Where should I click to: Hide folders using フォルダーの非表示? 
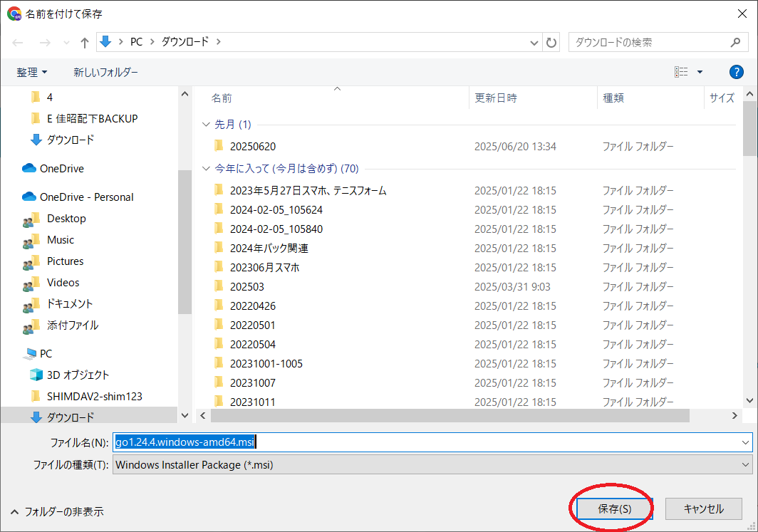click(x=57, y=511)
